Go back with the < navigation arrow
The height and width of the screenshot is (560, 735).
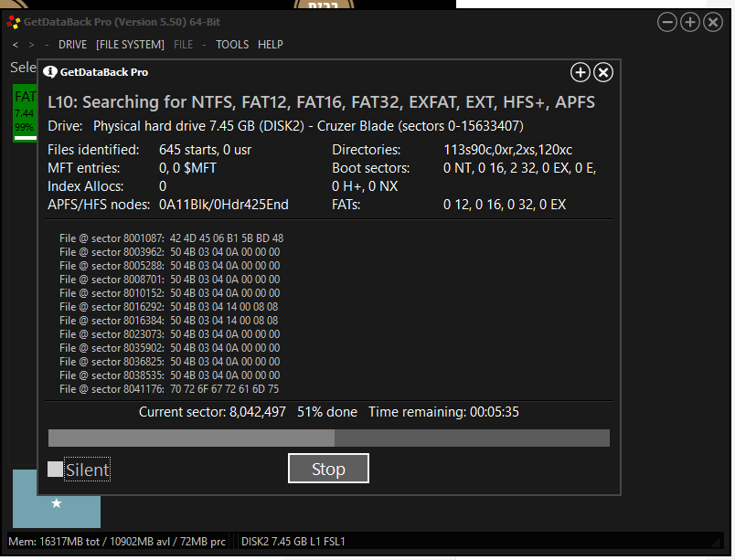point(16,45)
